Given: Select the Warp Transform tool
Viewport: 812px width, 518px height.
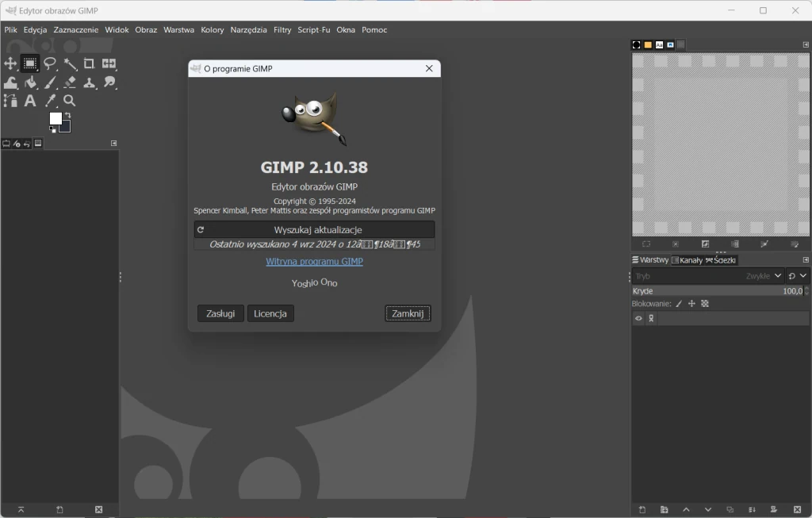Looking at the screenshot, I should [x=10, y=82].
